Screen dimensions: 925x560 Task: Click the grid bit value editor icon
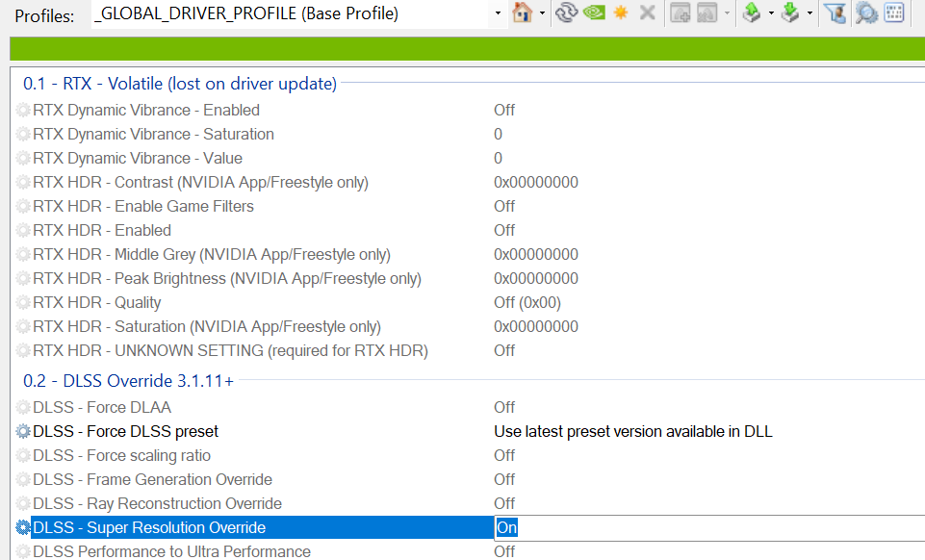coord(894,13)
